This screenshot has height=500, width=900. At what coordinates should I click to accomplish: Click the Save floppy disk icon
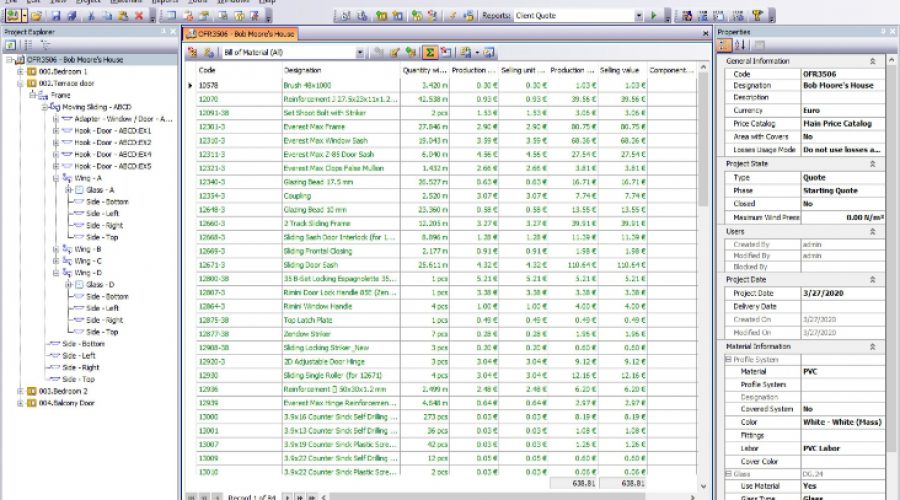[56, 15]
